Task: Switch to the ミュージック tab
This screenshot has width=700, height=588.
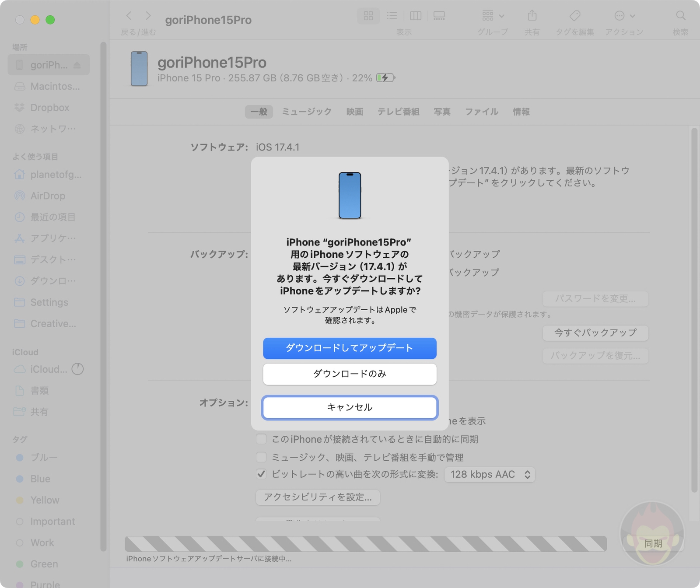Action: 307,112
